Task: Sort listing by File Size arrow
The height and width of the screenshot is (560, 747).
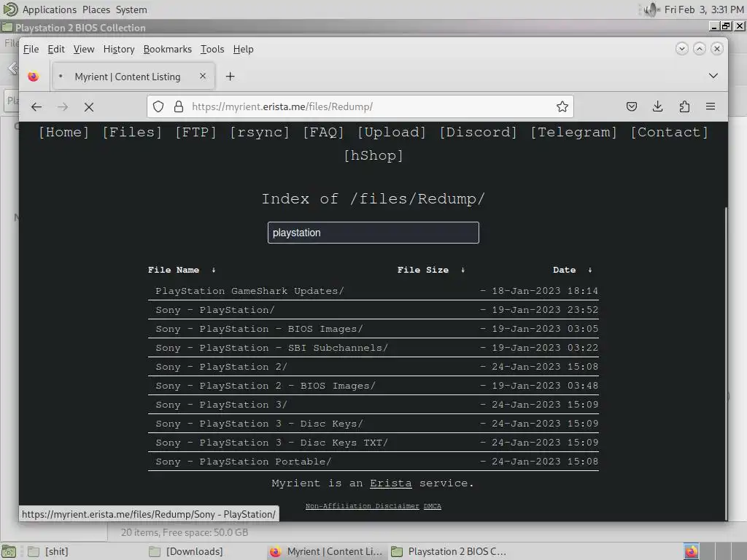Action: (463, 270)
